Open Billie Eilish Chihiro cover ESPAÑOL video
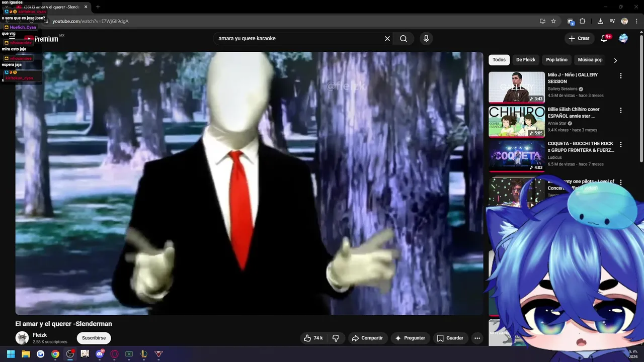The image size is (644, 362). pyautogui.click(x=574, y=113)
